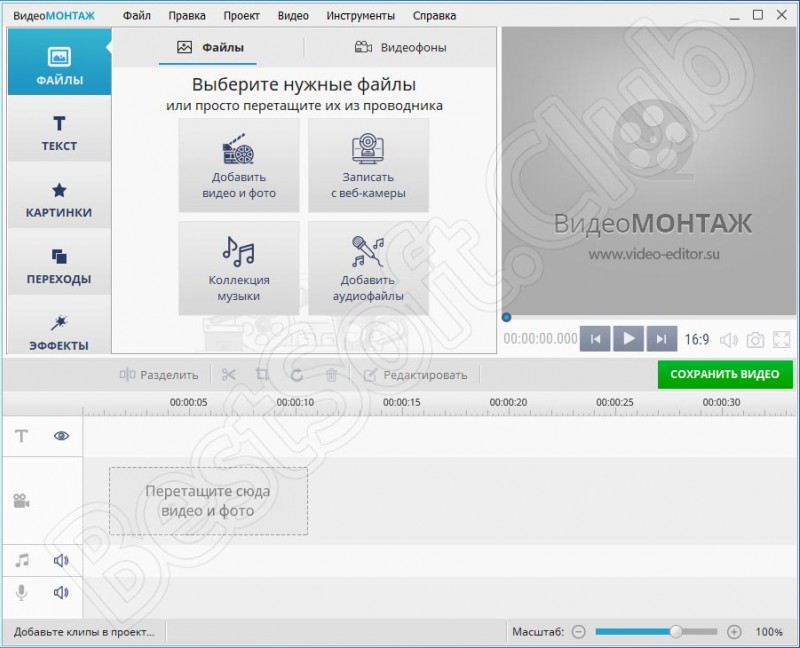The image size is (800, 648).
Task: Change the 16:9 aspect ratio
Action: [696, 339]
